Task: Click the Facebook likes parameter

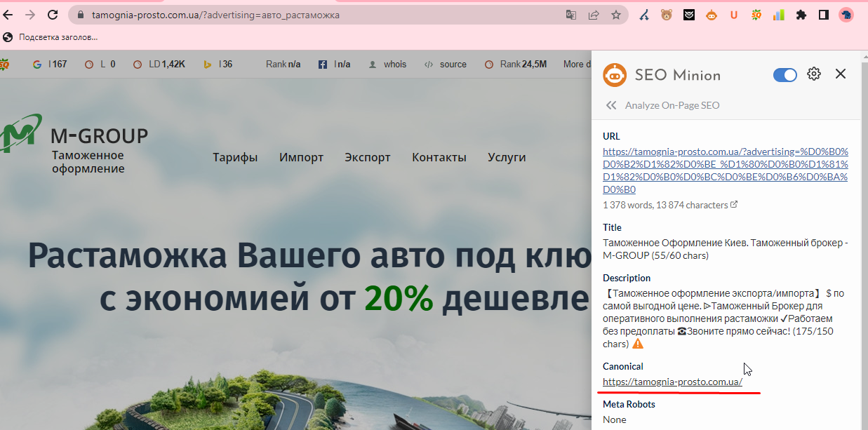Action: pos(334,64)
